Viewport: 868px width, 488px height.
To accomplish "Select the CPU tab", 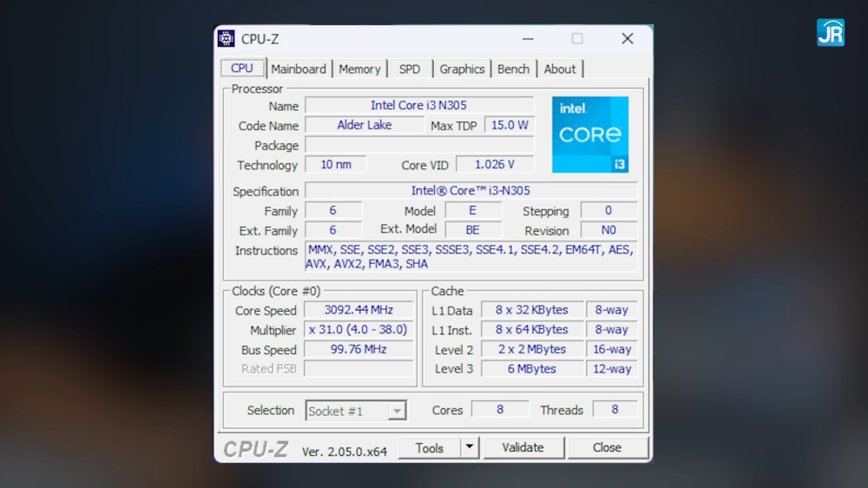I will pos(242,68).
